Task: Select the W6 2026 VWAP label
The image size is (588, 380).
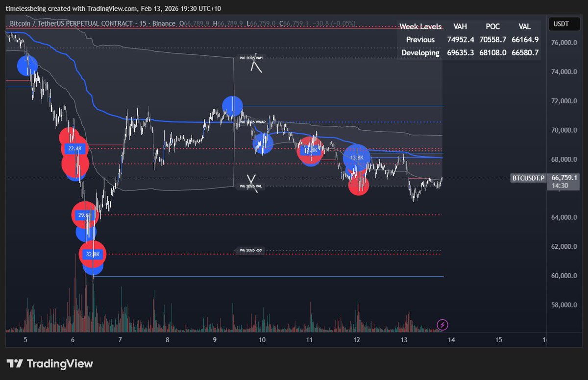Action: click(252, 121)
